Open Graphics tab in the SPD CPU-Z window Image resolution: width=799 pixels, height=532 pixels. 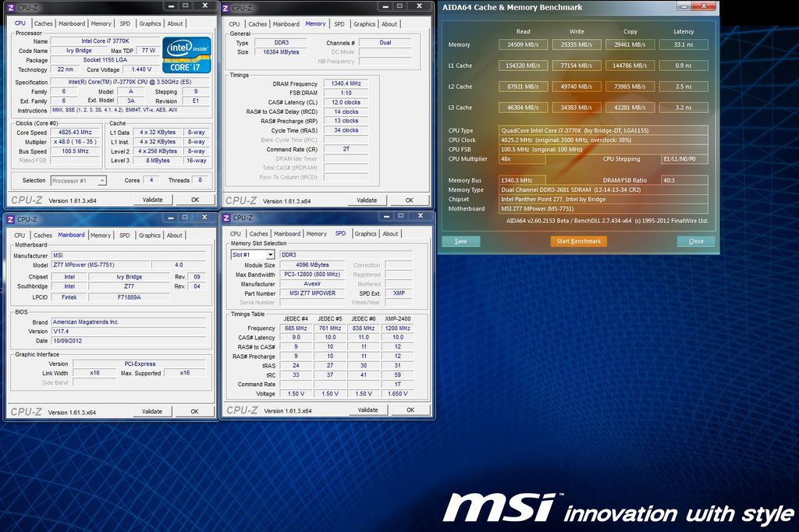[365, 234]
